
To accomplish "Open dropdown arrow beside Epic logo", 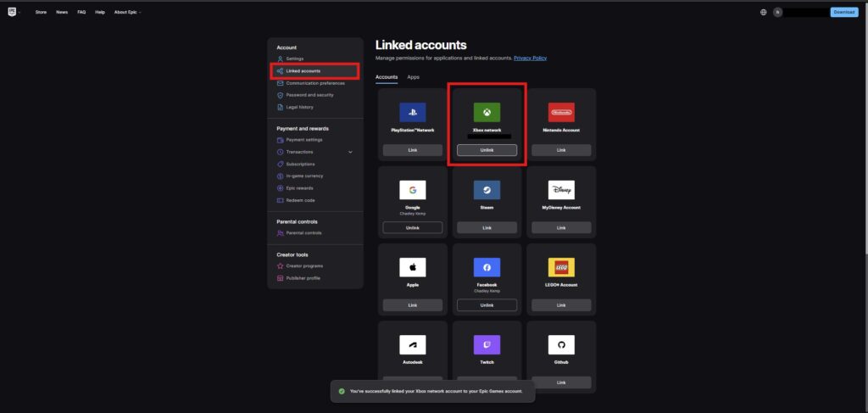I will (19, 12).
